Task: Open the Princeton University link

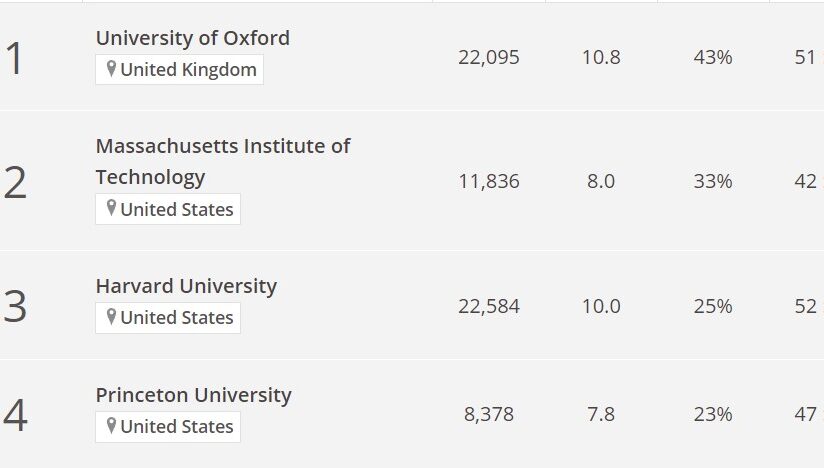Action: pos(193,395)
